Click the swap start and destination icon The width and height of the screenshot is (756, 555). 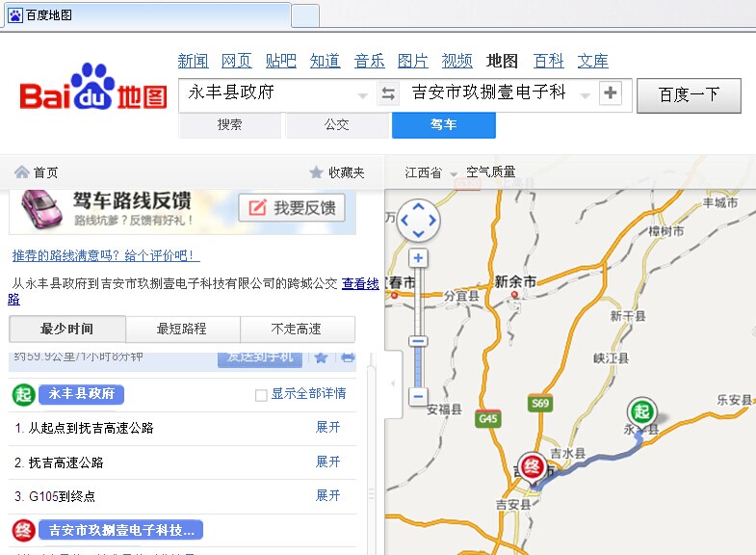tap(388, 93)
